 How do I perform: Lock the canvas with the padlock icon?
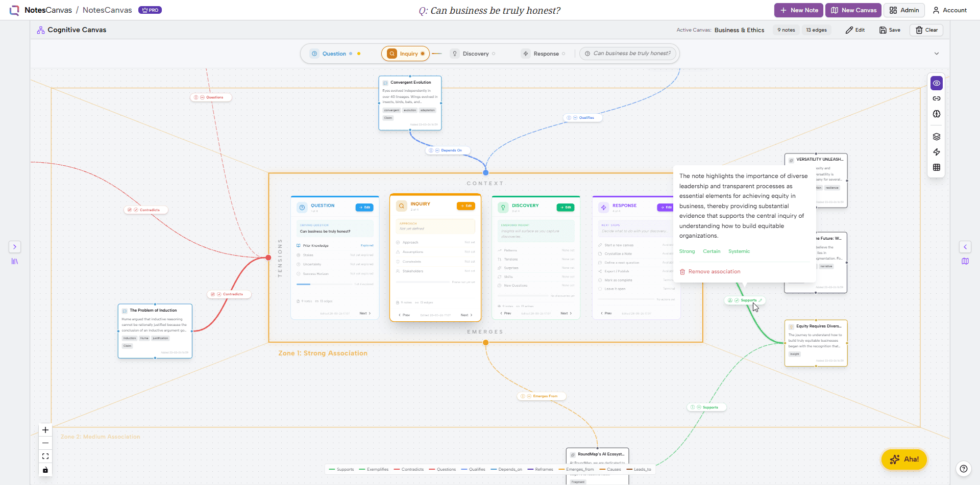click(45, 470)
